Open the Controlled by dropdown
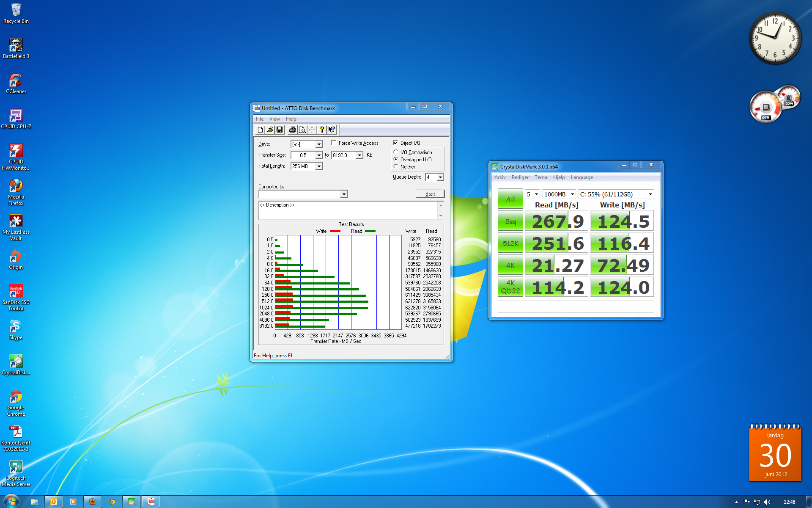 tap(344, 194)
